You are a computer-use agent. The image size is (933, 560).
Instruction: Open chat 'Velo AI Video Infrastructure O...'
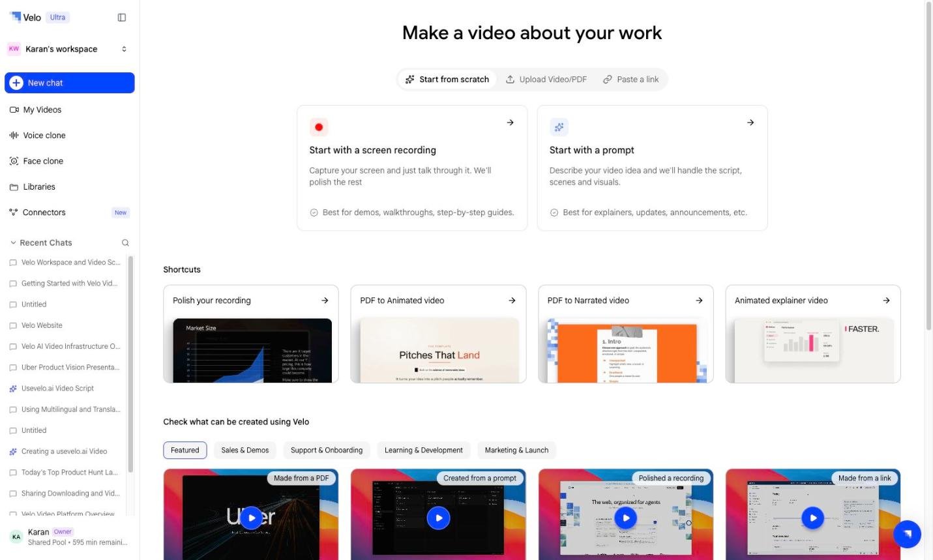point(65,346)
